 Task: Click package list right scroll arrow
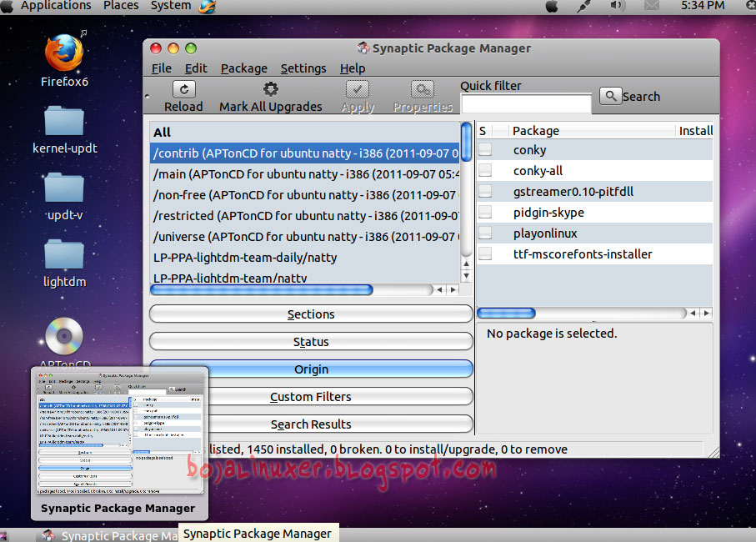pos(706,313)
